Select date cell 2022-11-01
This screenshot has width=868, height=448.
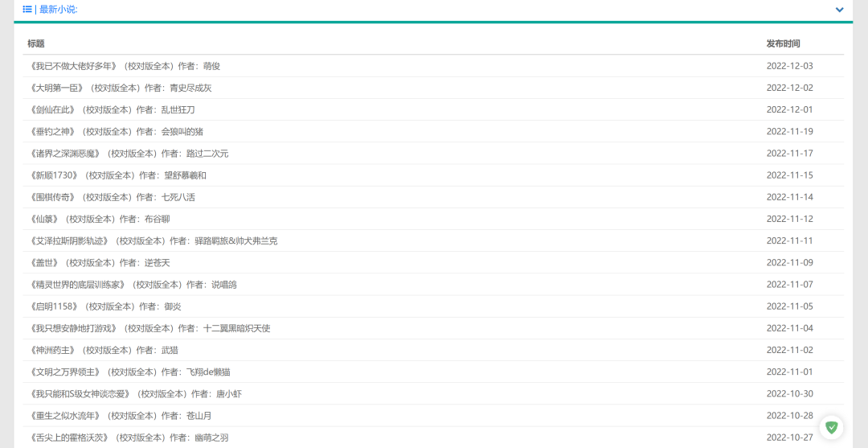point(790,372)
